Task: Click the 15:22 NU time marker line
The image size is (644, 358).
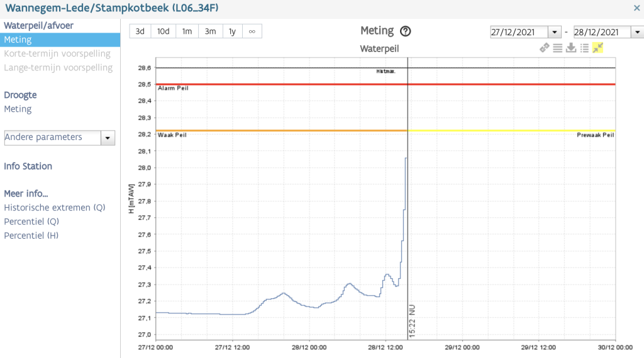Action: click(x=408, y=197)
